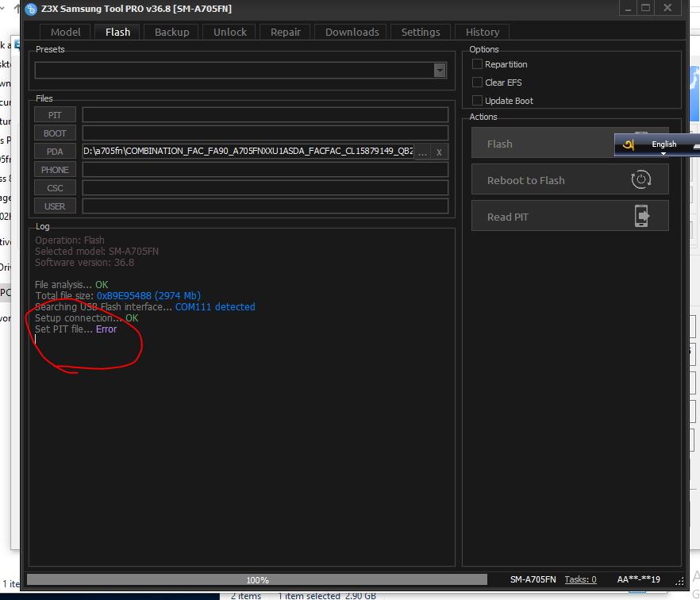The height and width of the screenshot is (600, 700).
Task: Click the Z3X application logo icon
Action: (x=31, y=9)
